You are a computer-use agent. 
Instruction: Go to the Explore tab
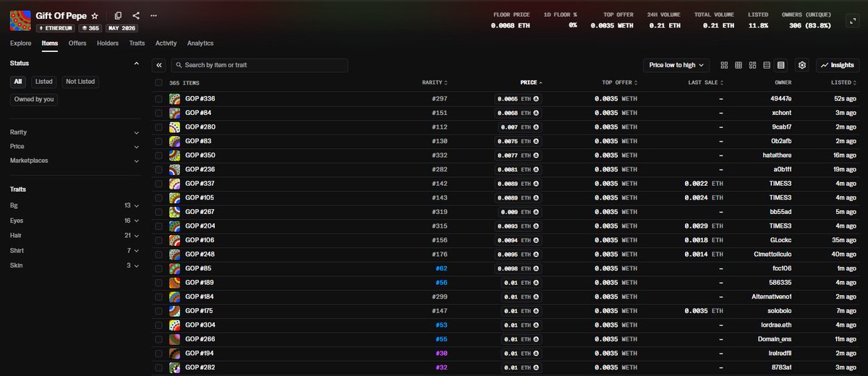(20, 43)
